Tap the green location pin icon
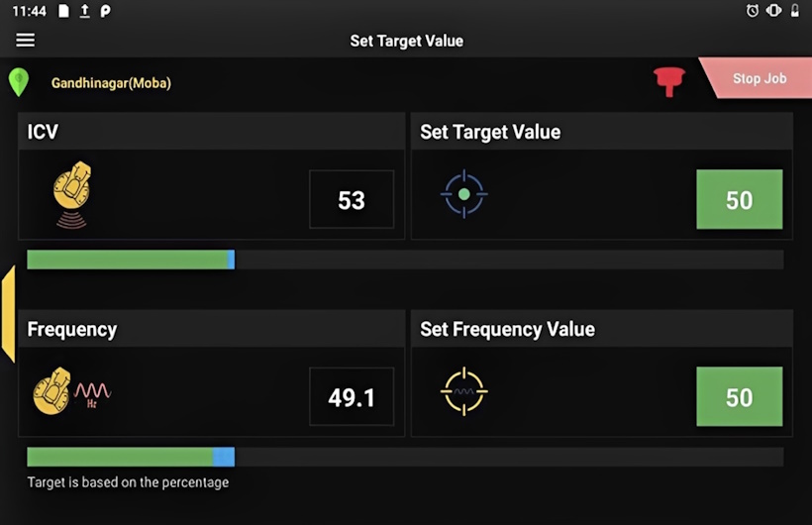Viewport: 812px width, 525px height. 19,82
